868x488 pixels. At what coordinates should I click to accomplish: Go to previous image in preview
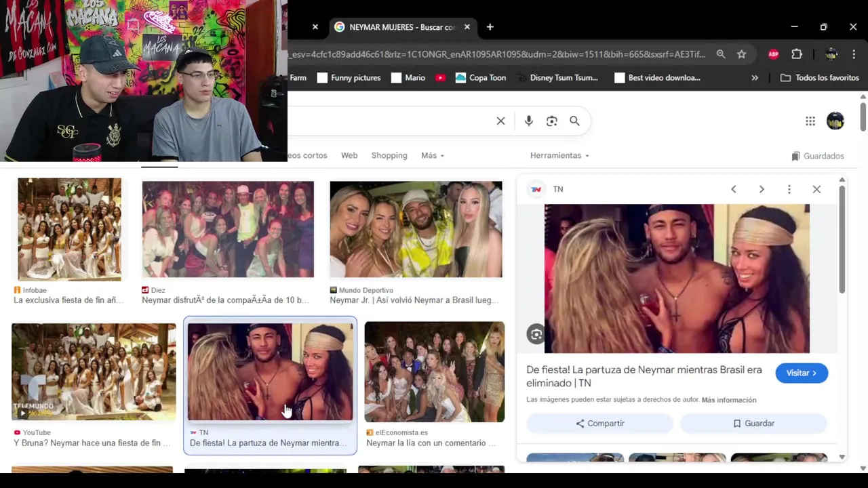coord(733,189)
